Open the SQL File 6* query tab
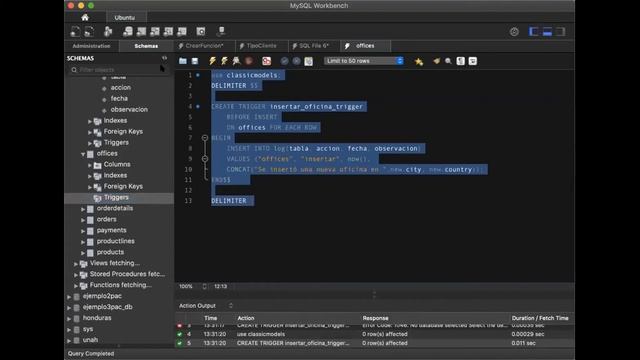640x360 pixels. pos(314,46)
